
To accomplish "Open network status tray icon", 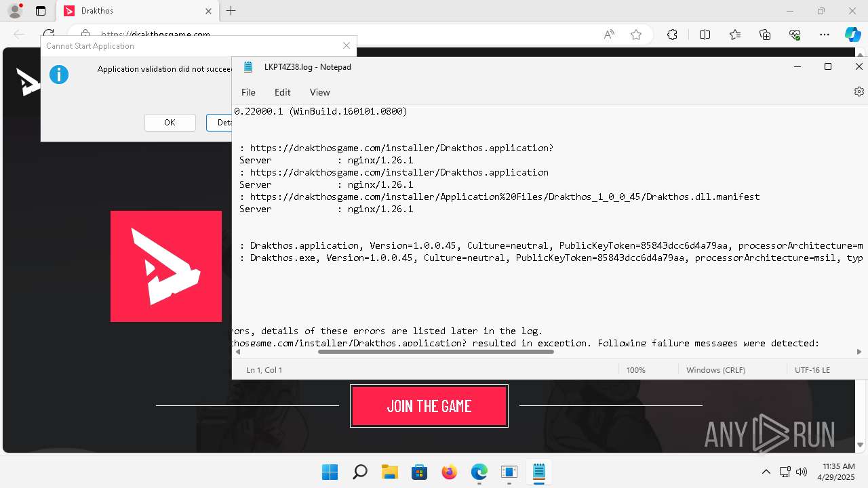I will coord(785,472).
